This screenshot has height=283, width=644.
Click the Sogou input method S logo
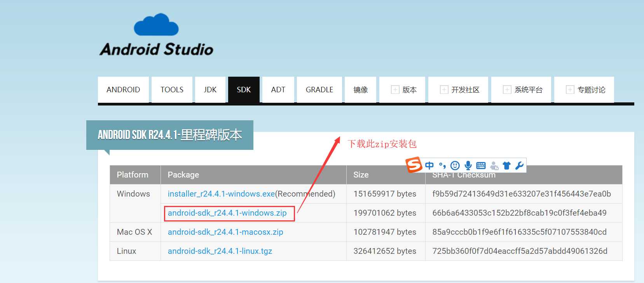click(x=414, y=165)
